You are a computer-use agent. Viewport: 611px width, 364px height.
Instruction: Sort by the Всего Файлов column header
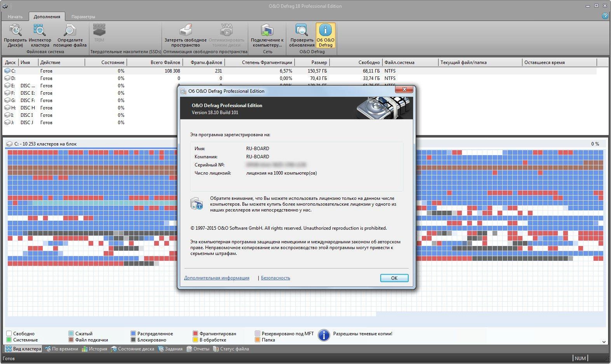coord(155,62)
